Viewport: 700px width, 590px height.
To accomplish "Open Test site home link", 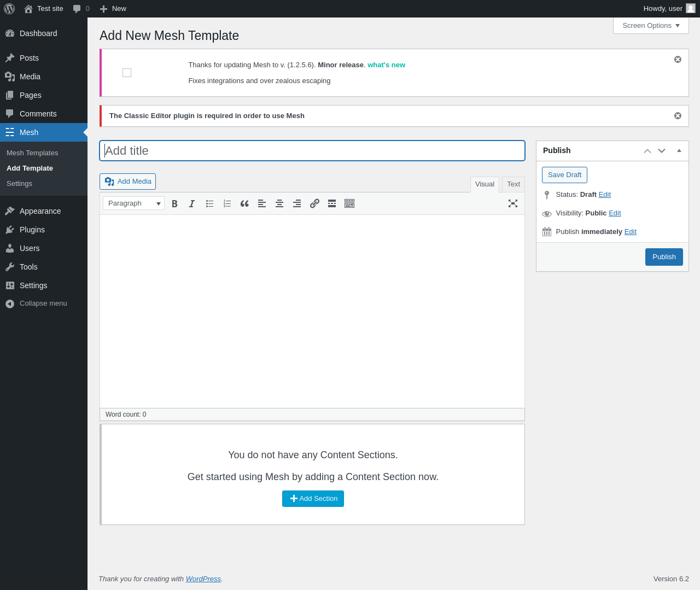I will tap(44, 9).
